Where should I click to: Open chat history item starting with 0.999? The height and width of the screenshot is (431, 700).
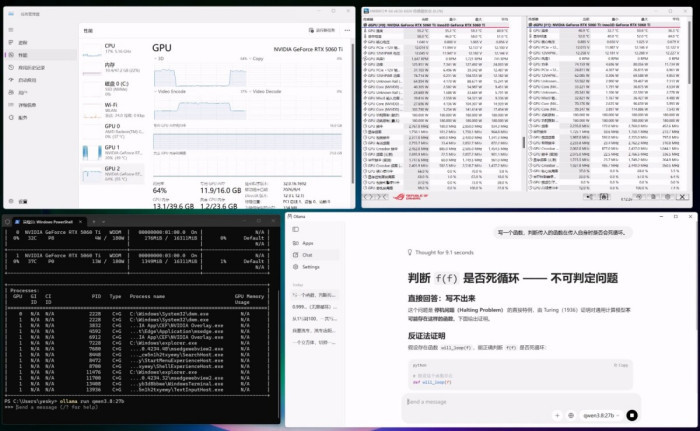pyautogui.click(x=315, y=307)
